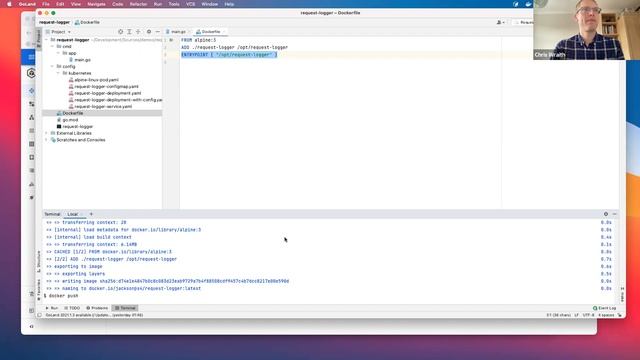This screenshot has height=360, width=640.
Task: Open request-logger-deployment.yaml file
Action: coord(107,93)
